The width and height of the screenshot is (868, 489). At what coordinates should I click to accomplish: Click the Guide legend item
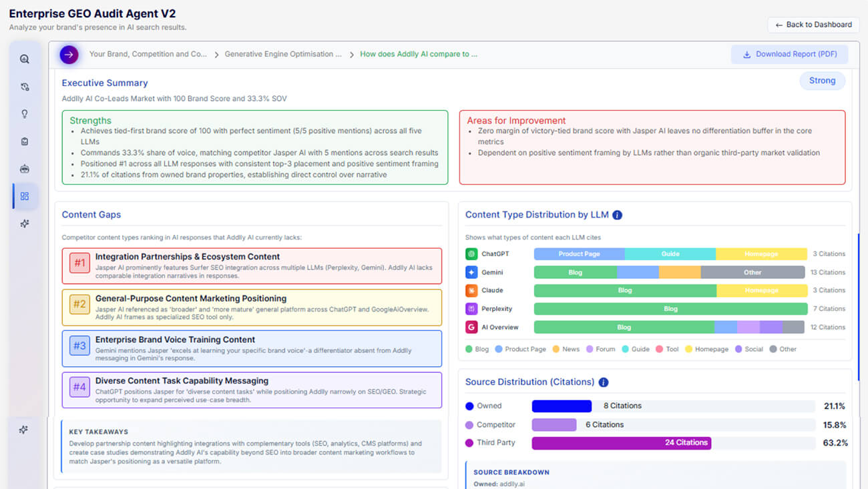point(636,349)
